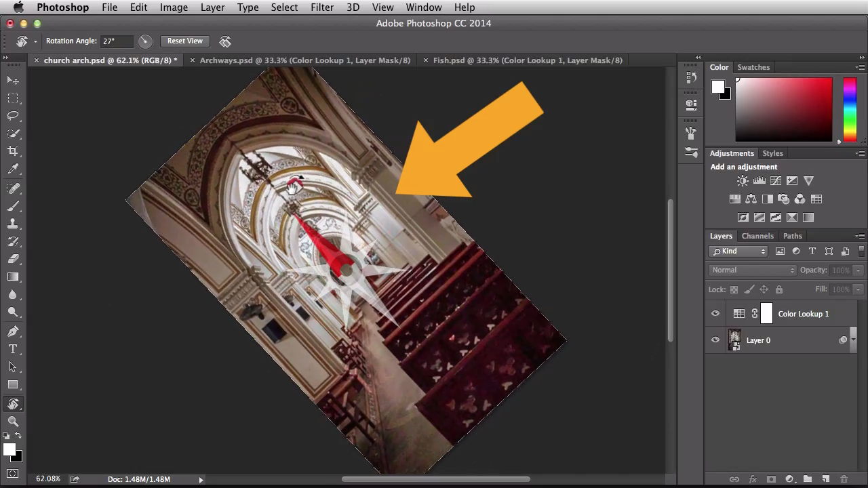Image resolution: width=868 pixels, height=488 pixels.
Task: Add an Exposure adjustment
Action: [791, 181]
